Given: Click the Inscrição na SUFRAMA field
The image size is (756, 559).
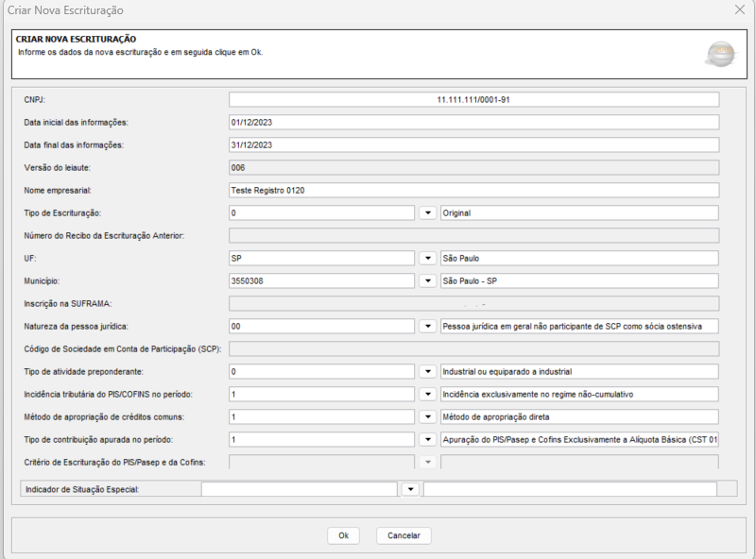Looking at the screenshot, I should (x=474, y=304).
